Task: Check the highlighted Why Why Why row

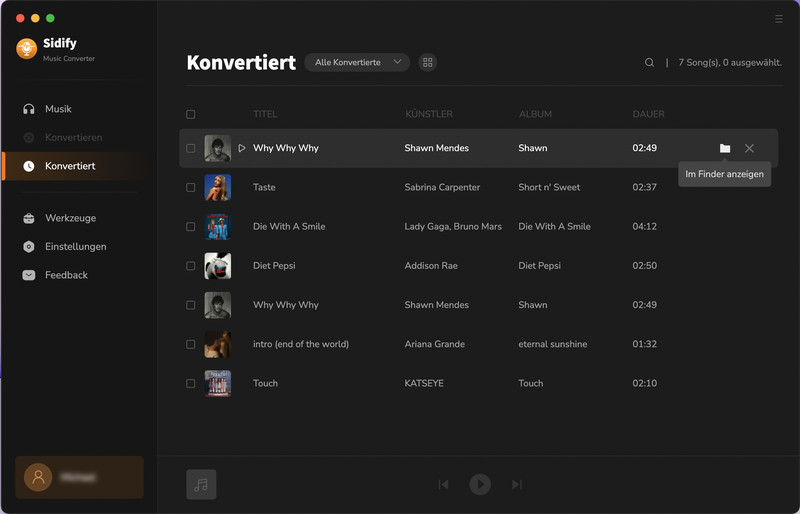Action: pyautogui.click(x=190, y=148)
